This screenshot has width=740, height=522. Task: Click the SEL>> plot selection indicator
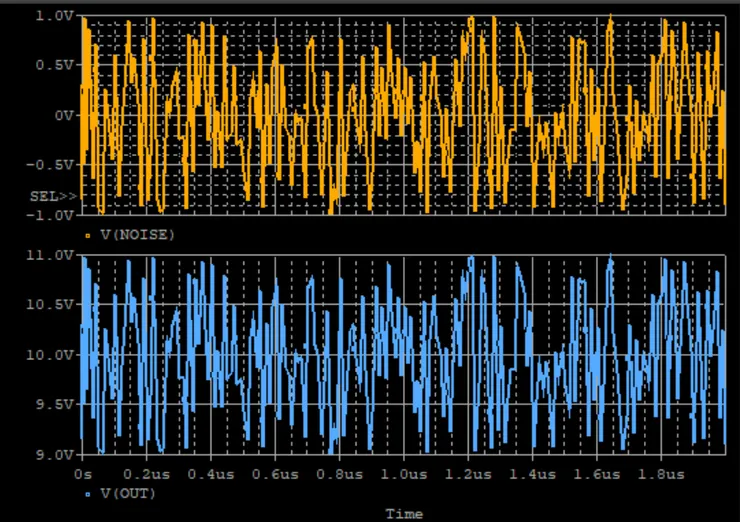[53, 196]
